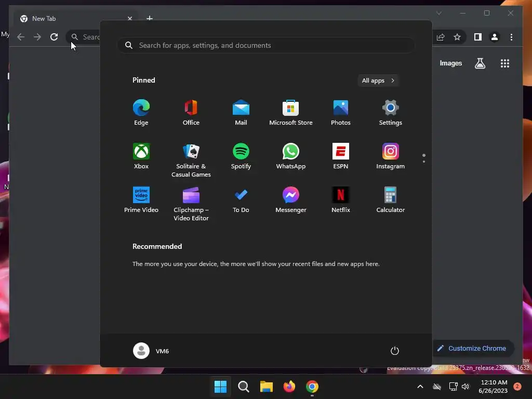Launch the Xbox app
532x399 pixels.
point(141,156)
